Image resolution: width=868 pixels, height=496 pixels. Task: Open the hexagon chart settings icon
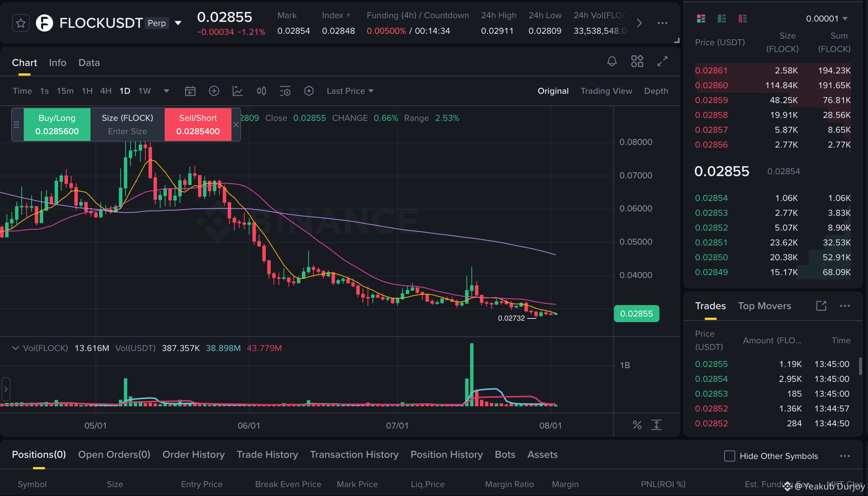[x=309, y=91]
